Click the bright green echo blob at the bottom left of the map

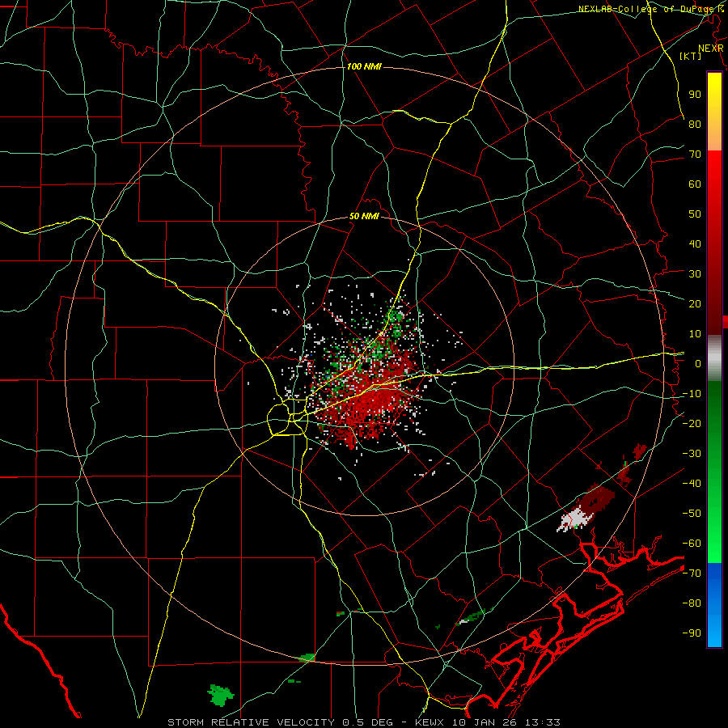[221, 695]
